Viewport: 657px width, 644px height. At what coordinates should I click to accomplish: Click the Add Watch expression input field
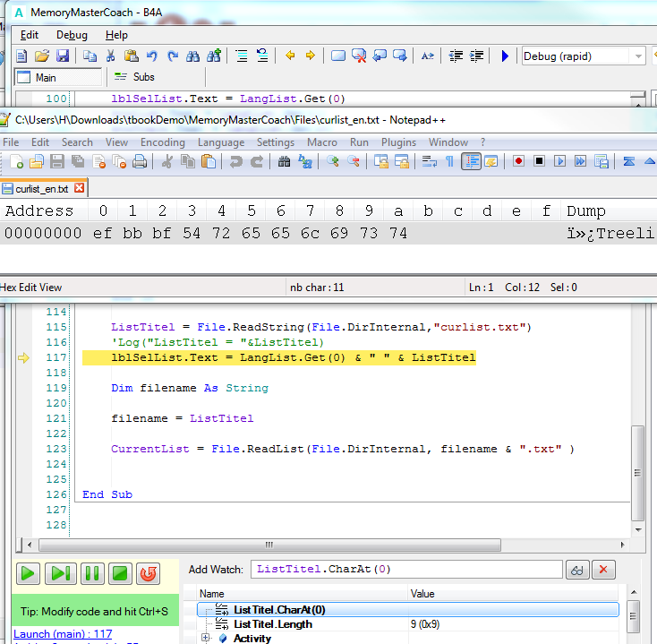click(x=407, y=570)
